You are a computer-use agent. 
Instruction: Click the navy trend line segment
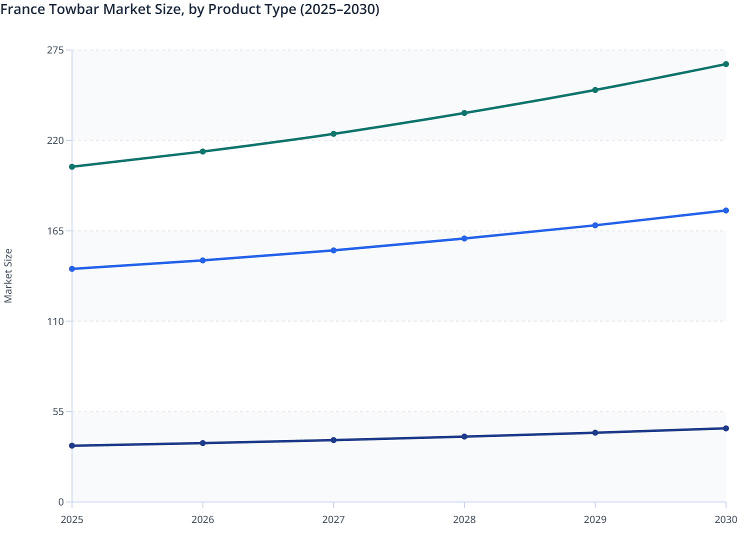click(x=400, y=438)
